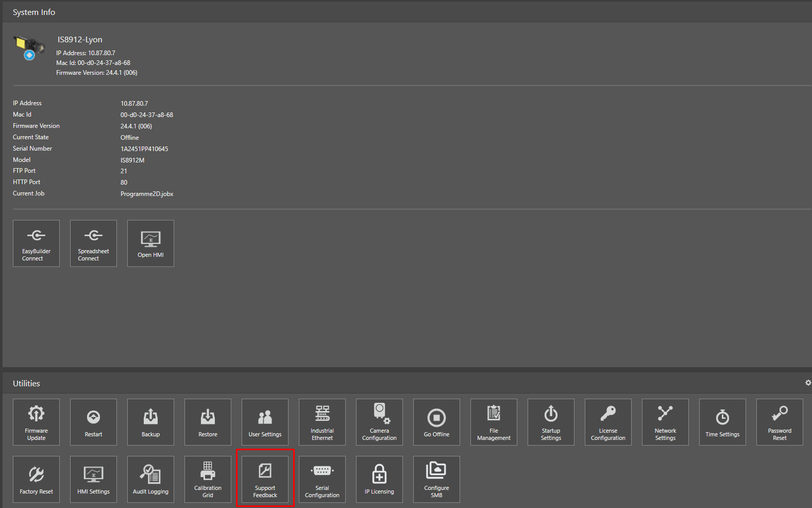Viewport: 812px width, 508px height.
Task: Open Startup Settings
Action: click(x=551, y=422)
